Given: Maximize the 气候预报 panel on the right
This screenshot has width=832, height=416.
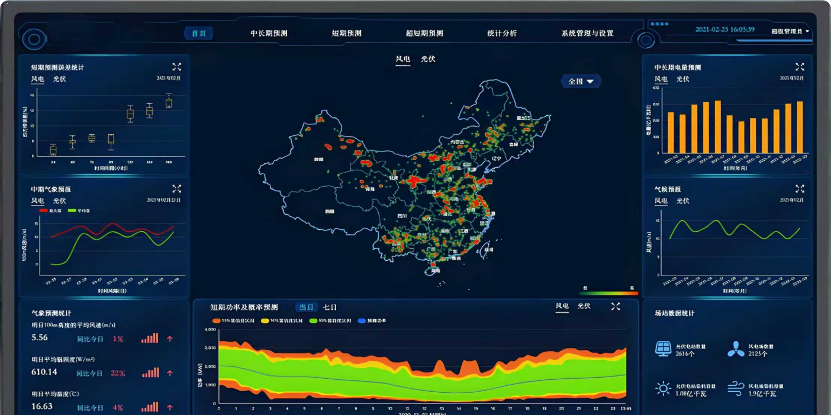Looking at the screenshot, I should tap(799, 188).
